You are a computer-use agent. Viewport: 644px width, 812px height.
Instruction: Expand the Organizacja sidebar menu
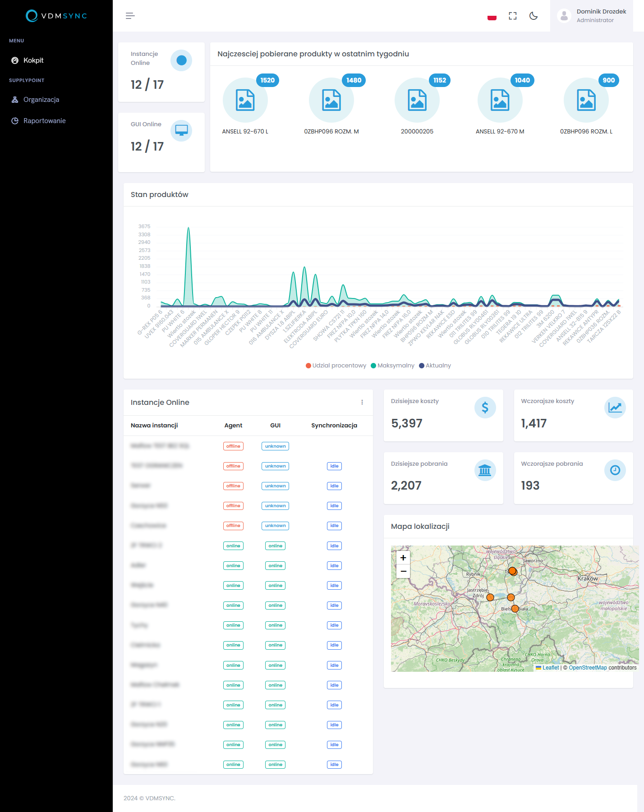(x=41, y=100)
